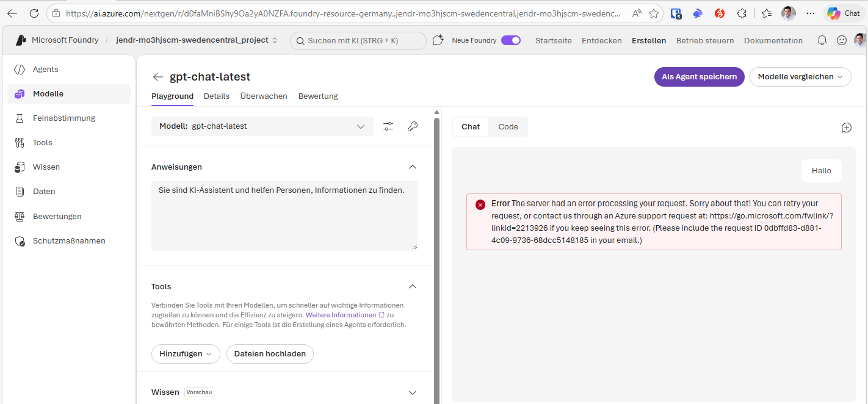This screenshot has height=404, width=868.
Task: Toggle the Neue Foundry switch
Action: (x=511, y=40)
